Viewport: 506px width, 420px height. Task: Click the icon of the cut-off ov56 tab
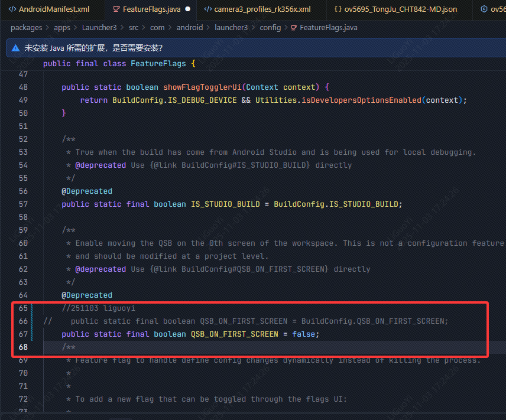[484, 9]
